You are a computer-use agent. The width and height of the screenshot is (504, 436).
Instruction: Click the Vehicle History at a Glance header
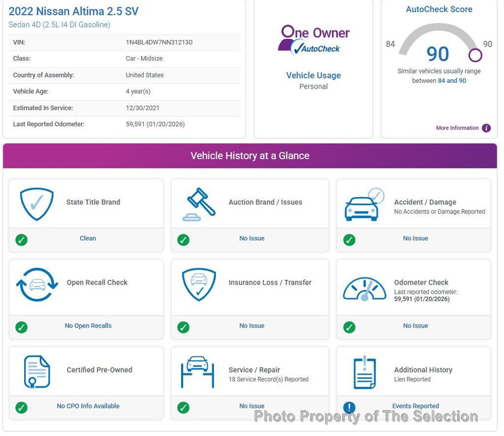[x=250, y=156]
